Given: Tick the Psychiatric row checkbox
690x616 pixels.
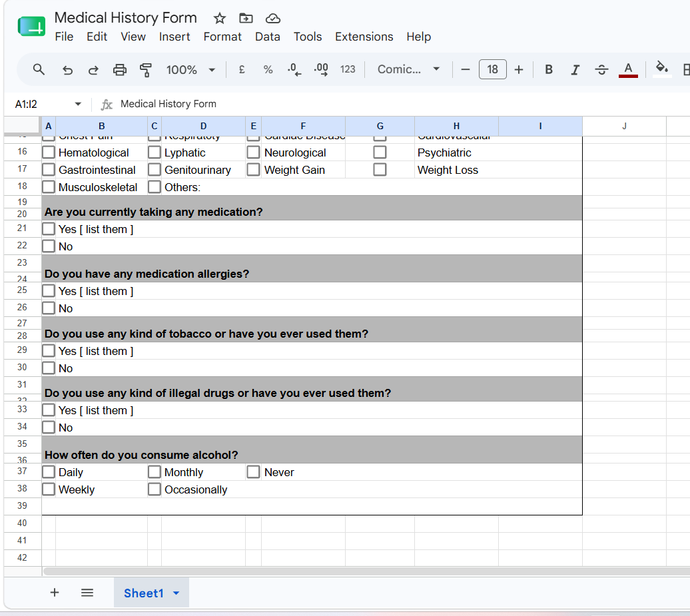Looking at the screenshot, I should tap(380, 153).
